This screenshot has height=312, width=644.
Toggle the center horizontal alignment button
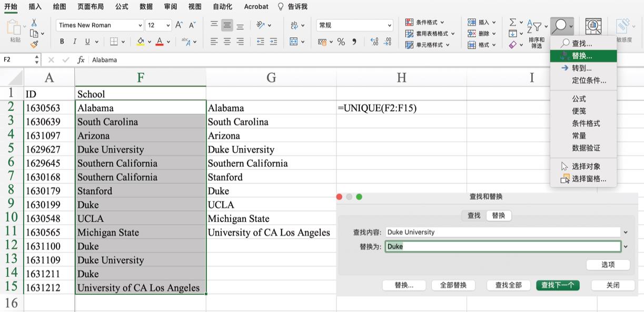pyautogui.click(x=227, y=42)
